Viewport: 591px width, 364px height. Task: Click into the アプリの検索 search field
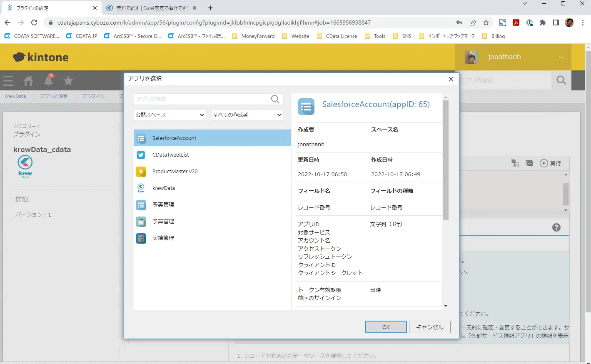tap(200, 99)
